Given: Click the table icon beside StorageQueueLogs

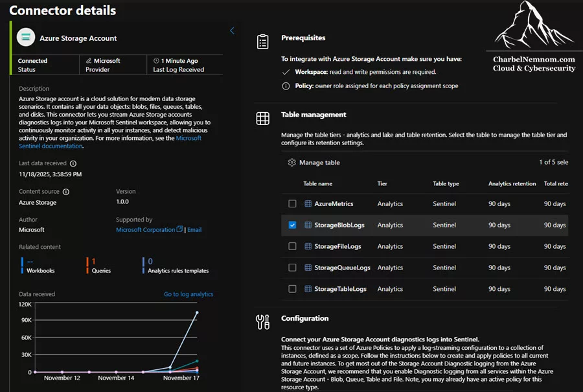Looking at the screenshot, I should (x=308, y=268).
